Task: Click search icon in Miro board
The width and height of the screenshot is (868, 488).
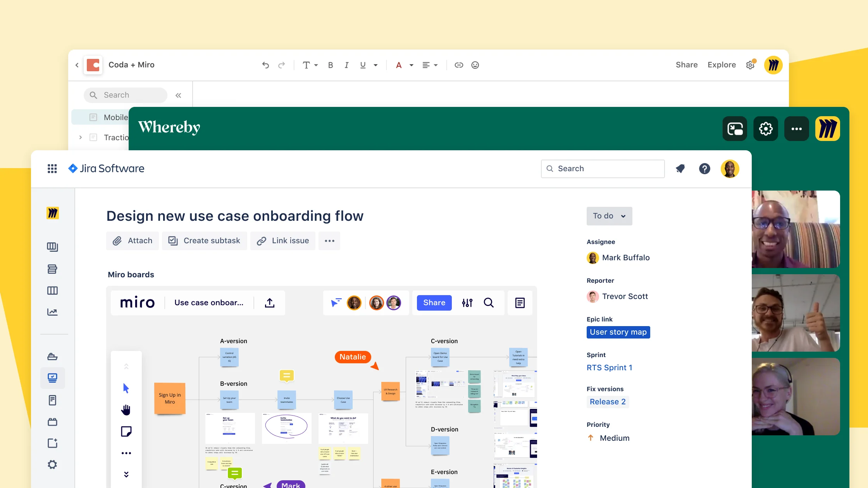Action: pos(489,302)
